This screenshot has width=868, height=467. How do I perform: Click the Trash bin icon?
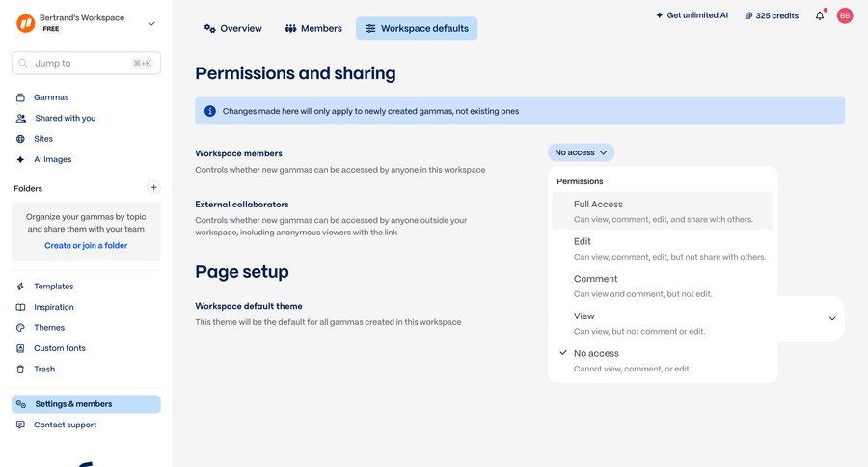tap(20, 369)
